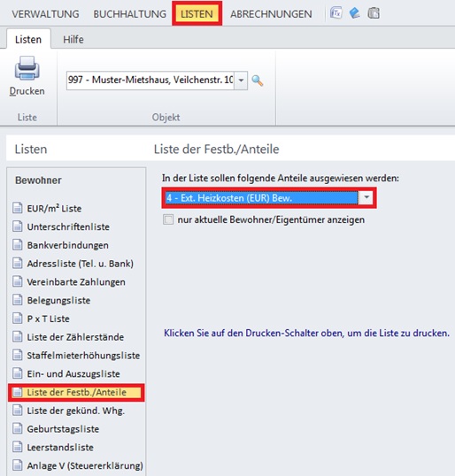Select Liste der Zählerstände entry
This screenshot has height=476, width=455.
[75, 337]
